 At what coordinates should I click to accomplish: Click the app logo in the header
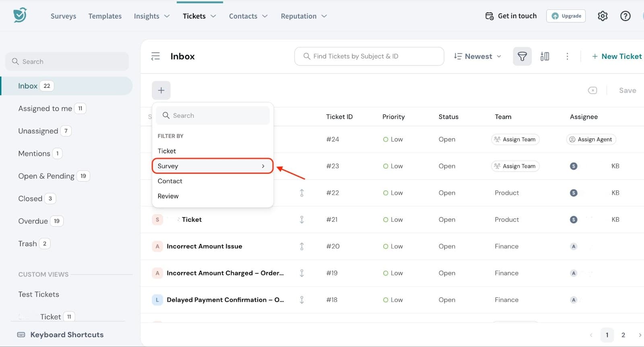pos(20,15)
